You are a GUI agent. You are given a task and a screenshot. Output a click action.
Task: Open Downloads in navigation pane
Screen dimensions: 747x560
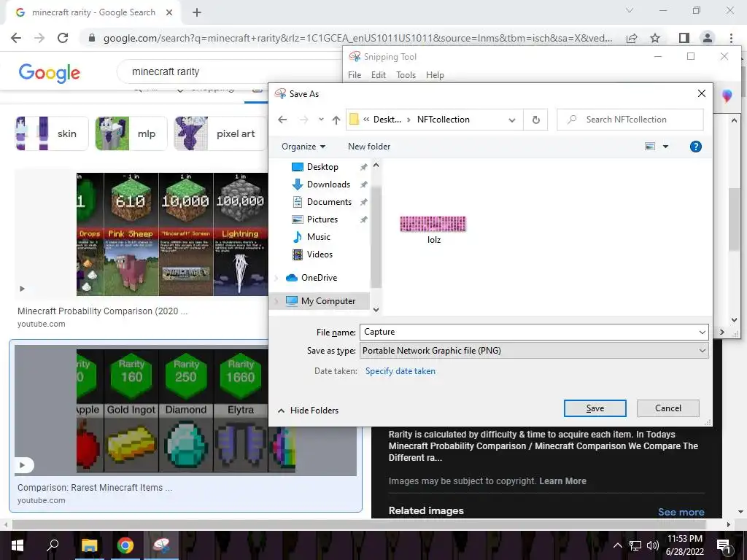coord(328,184)
